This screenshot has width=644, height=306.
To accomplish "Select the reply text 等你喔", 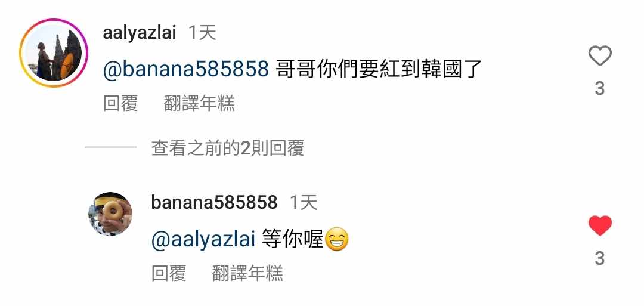I will pyautogui.click(x=293, y=239).
